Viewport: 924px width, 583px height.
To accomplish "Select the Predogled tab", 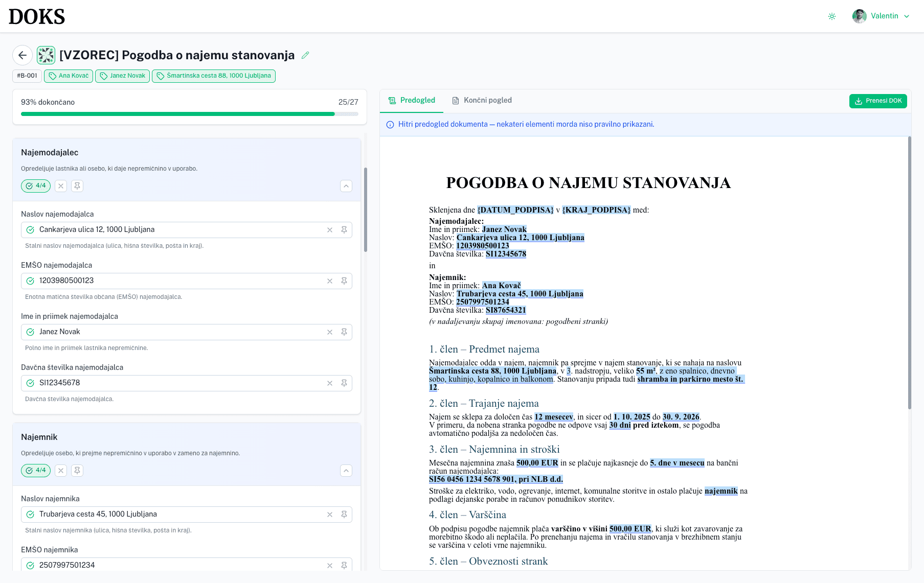I will [412, 101].
